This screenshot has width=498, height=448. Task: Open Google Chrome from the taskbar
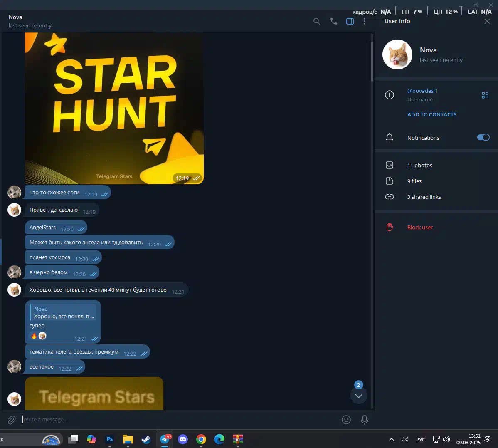tap(201, 439)
